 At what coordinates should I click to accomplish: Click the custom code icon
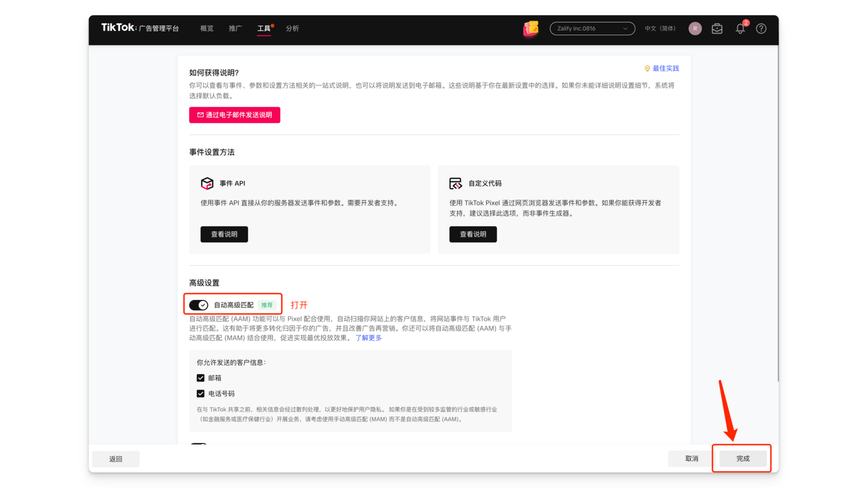pos(456,183)
